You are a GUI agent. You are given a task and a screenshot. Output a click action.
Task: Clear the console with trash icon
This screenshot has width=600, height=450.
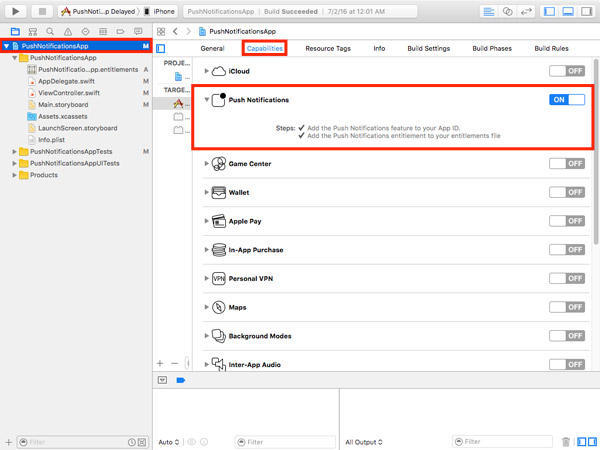[566, 442]
